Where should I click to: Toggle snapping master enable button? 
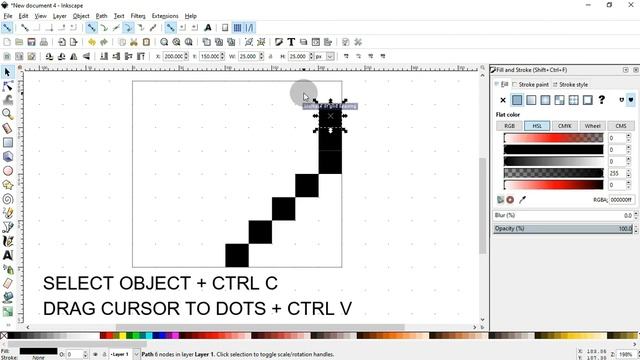(x=7, y=28)
